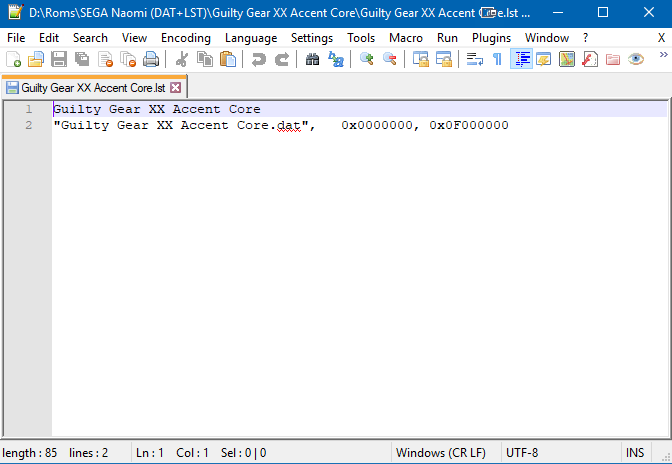Screen dimensions: 672x464
Task: Close the current document toolbar icon
Action: 105,59
